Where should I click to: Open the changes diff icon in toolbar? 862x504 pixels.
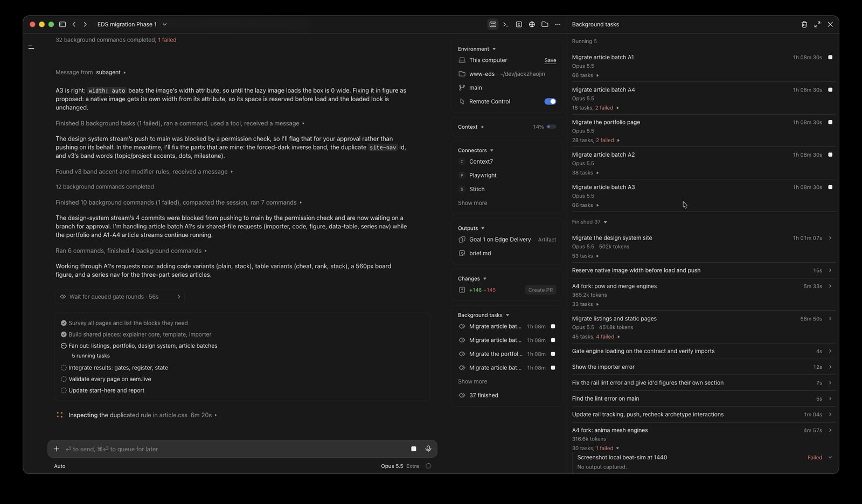click(519, 24)
